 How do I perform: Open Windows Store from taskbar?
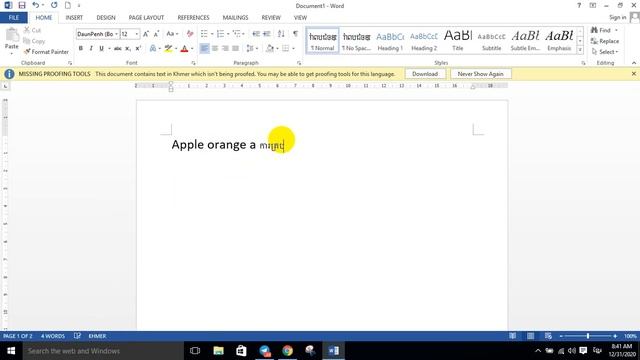pos(241,351)
